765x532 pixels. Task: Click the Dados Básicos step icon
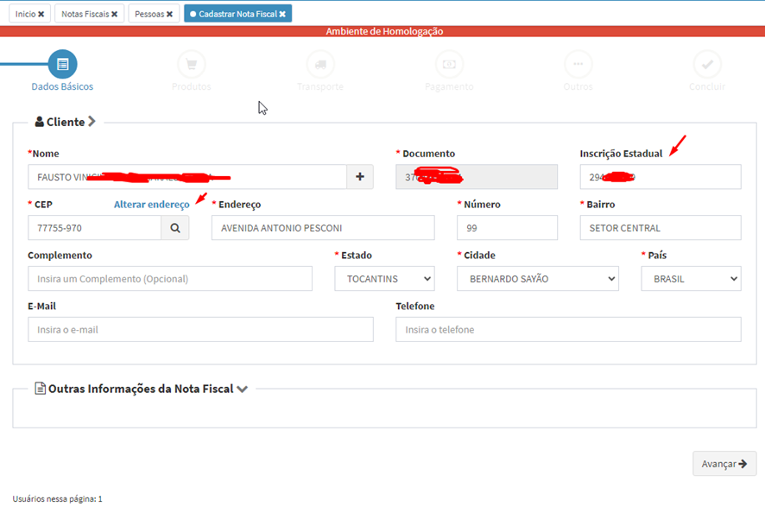[62, 65]
